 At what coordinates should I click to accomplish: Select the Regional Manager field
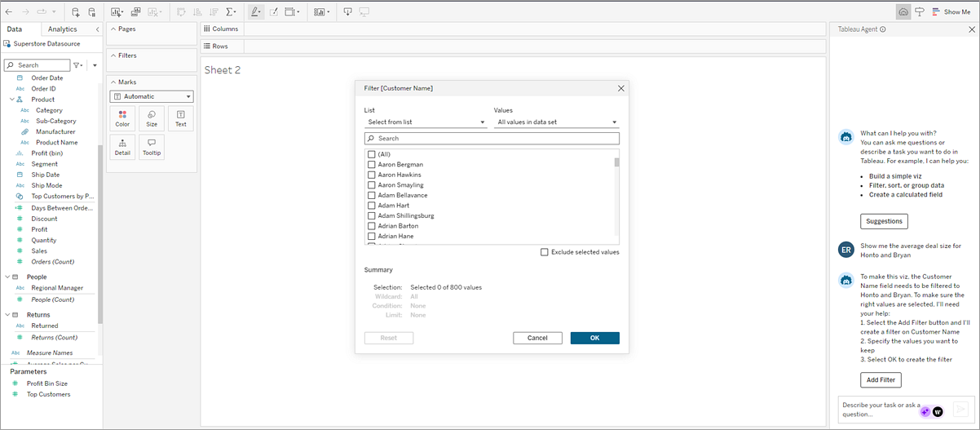(x=57, y=288)
